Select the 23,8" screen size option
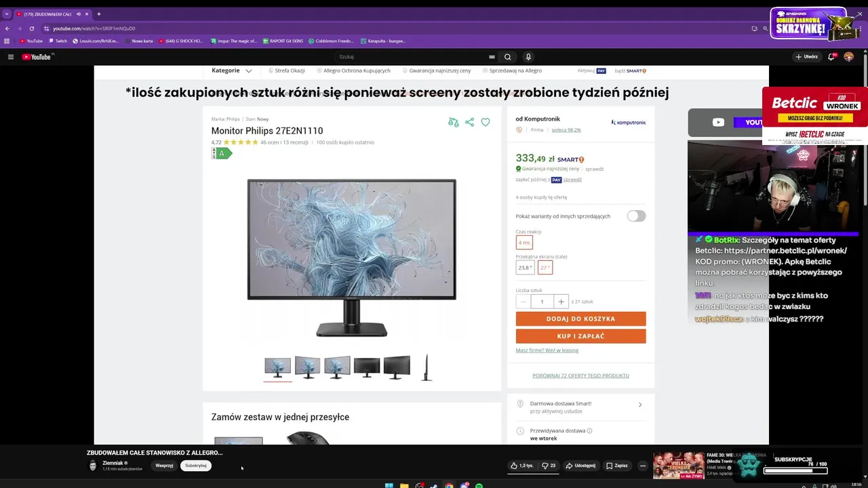The width and height of the screenshot is (868, 488). 525,268
